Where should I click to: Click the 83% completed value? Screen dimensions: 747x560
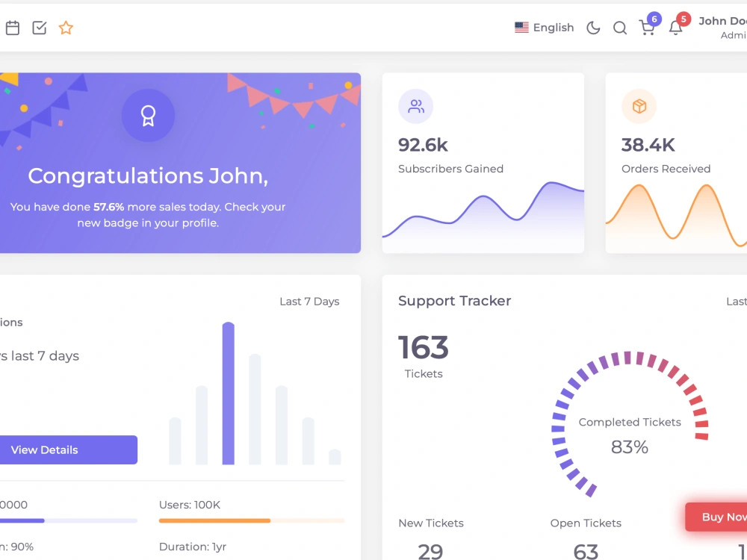[629, 447]
